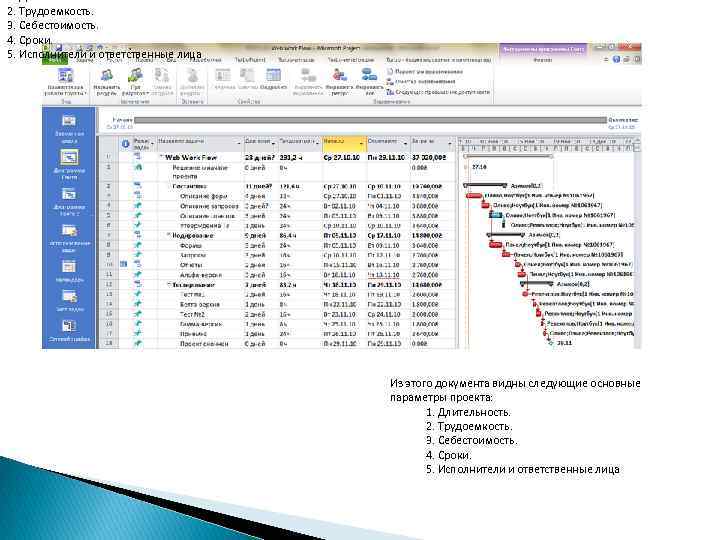Click task mode icon of Web Work Flow row

tap(138, 157)
